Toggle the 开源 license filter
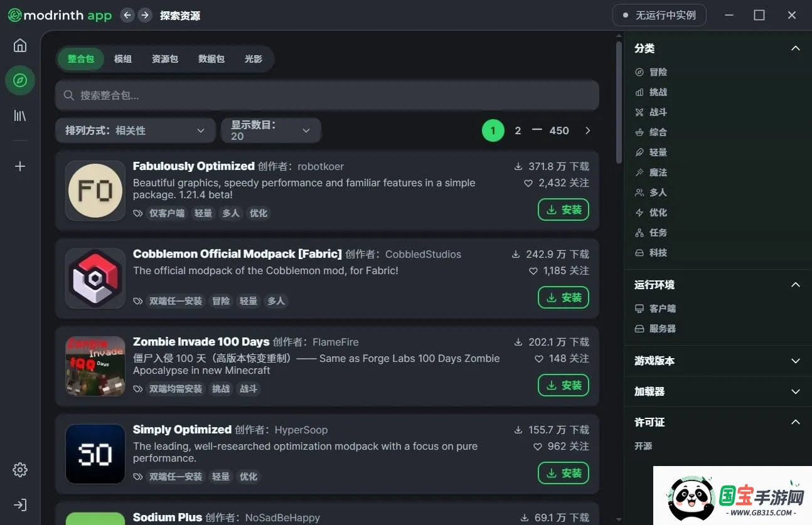 (x=644, y=446)
